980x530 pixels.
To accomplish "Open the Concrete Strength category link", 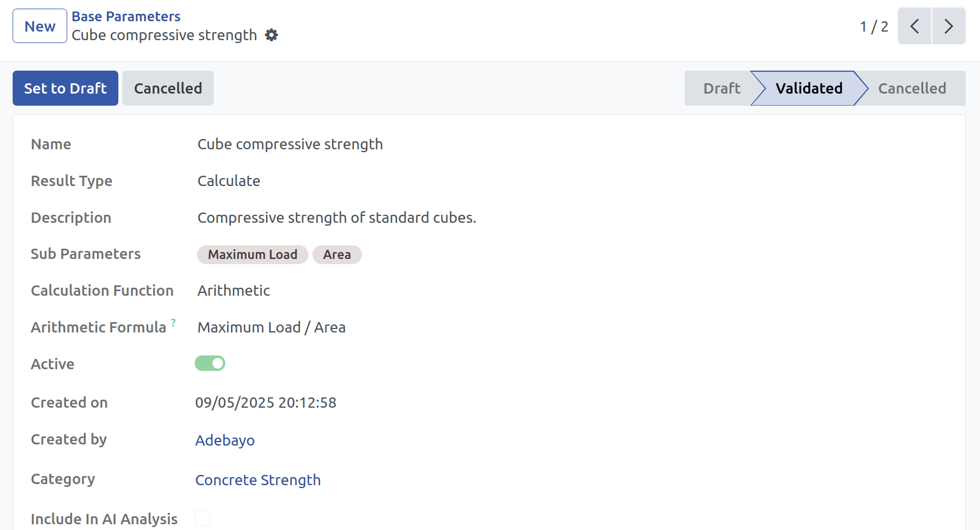I will click(258, 480).
